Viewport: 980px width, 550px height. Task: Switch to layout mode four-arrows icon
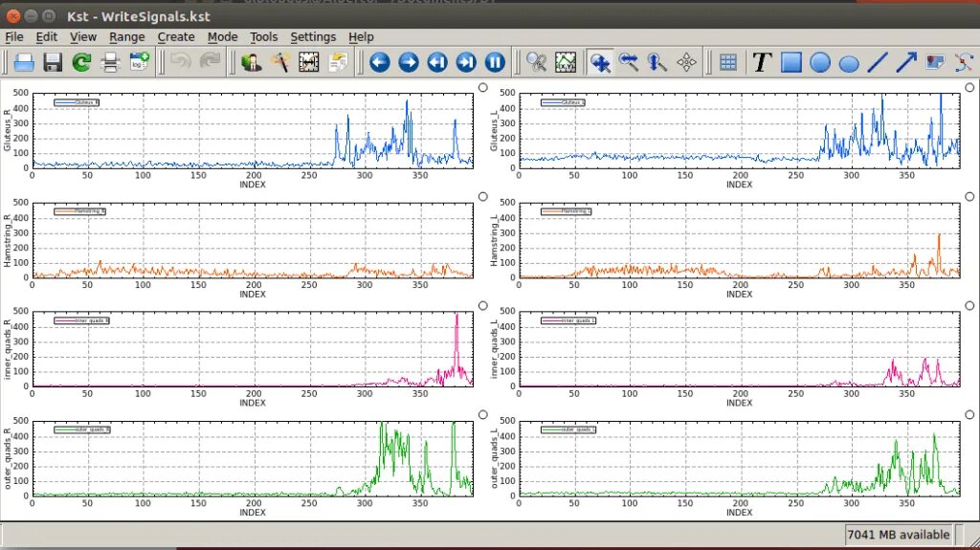[686, 62]
